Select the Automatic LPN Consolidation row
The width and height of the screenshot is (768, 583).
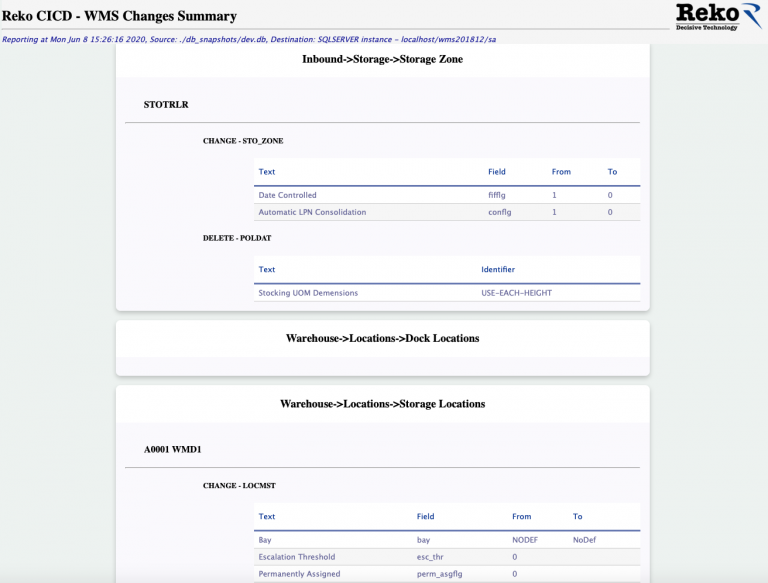pyautogui.click(x=312, y=212)
